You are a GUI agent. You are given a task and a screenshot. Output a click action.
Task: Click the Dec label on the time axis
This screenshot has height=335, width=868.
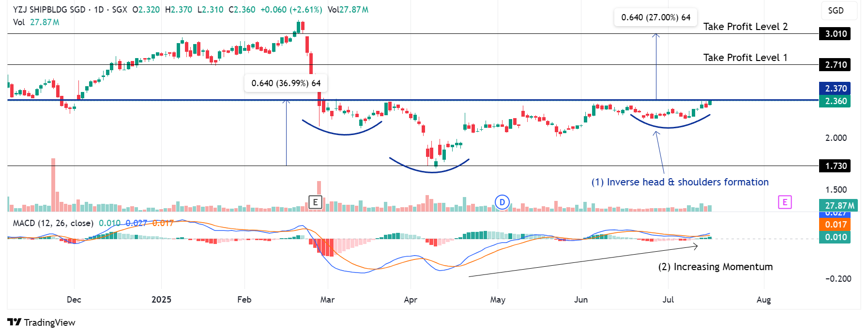point(74,300)
